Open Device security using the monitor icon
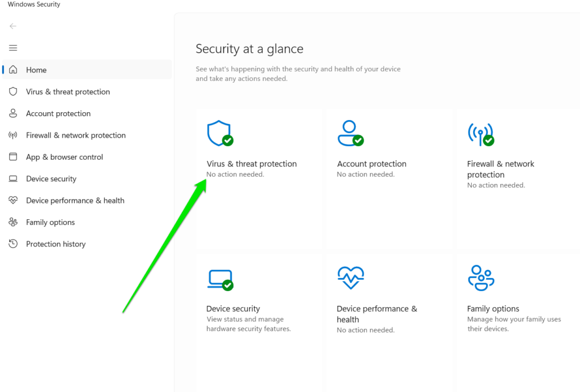Screen dimensions: 580x392 point(220,278)
